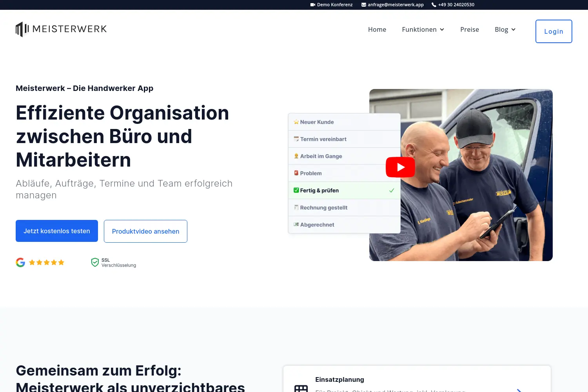Open the Blog menu
The width and height of the screenshot is (588, 392).
point(501,29)
